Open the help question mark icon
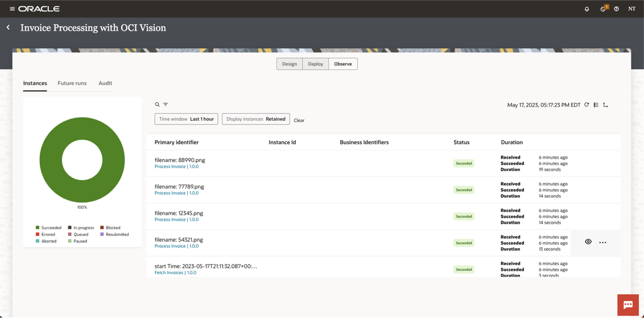 pyautogui.click(x=617, y=9)
